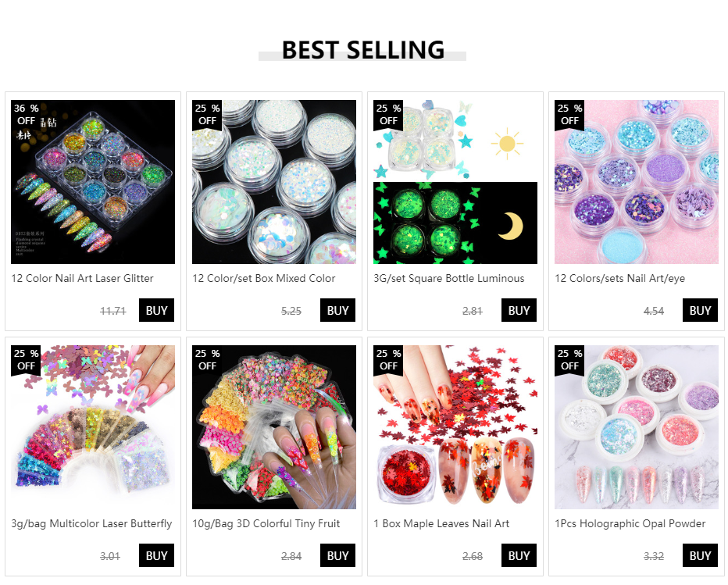This screenshot has width=728, height=585.
Task: Buy the 12 Color/set Box Mixed Color
Action: 337,310
